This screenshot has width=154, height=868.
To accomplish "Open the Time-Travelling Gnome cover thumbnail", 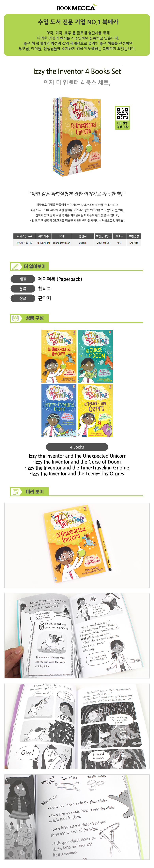I will [x=59, y=410].
